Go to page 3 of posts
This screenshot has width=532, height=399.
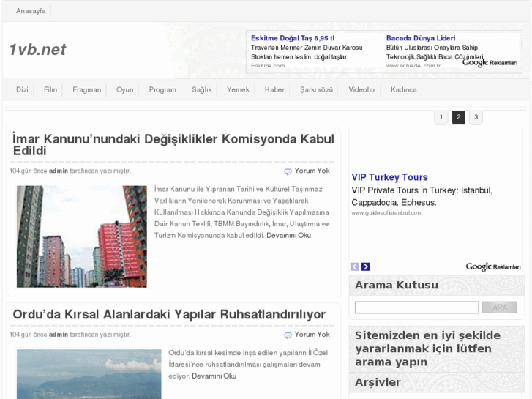[476, 117]
